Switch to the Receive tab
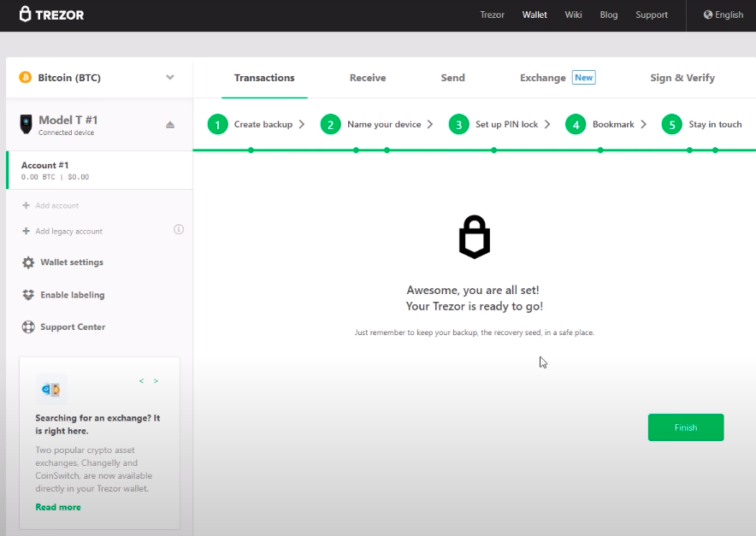 click(368, 78)
